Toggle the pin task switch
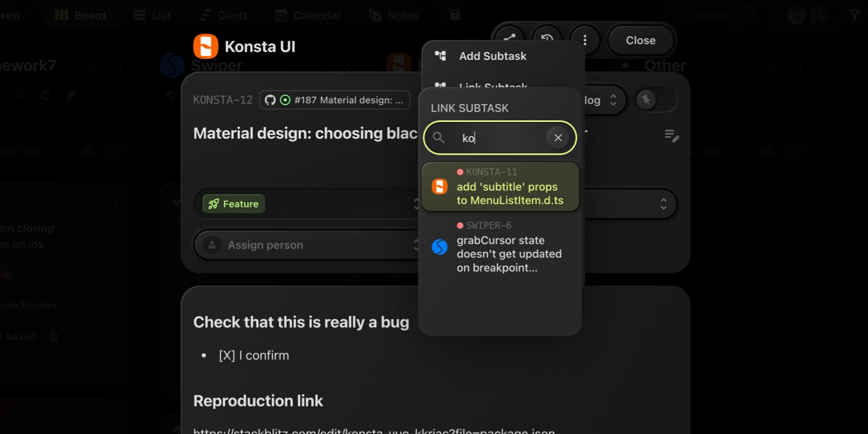 click(x=655, y=100)
